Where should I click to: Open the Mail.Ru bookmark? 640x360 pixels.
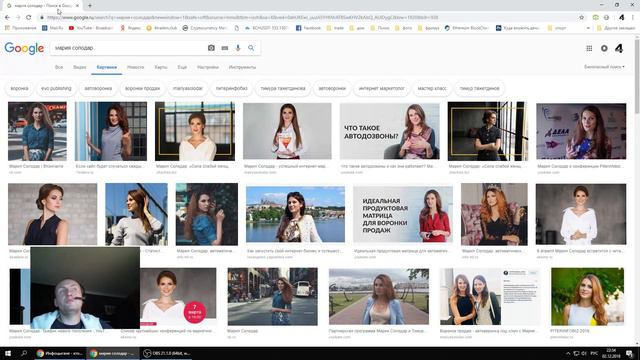tap(53, 28)
